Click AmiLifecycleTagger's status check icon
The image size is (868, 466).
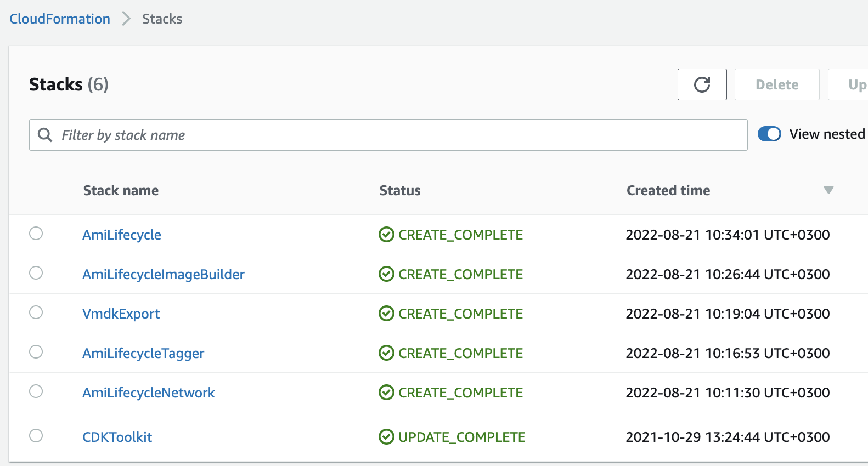(x=386, y=353)
